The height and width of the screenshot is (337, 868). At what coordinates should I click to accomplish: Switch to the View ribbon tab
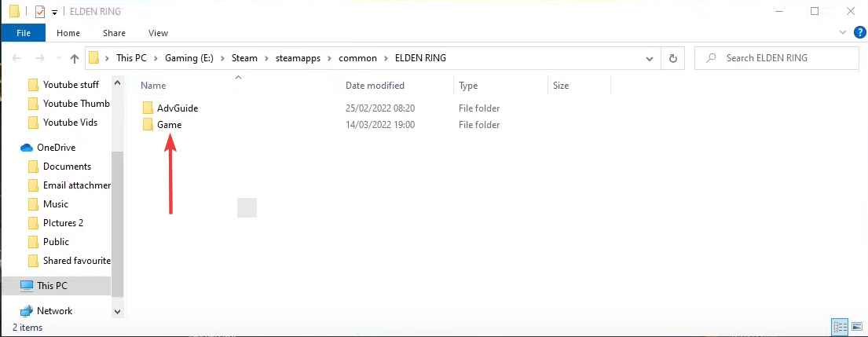click(x=158, y=33)
